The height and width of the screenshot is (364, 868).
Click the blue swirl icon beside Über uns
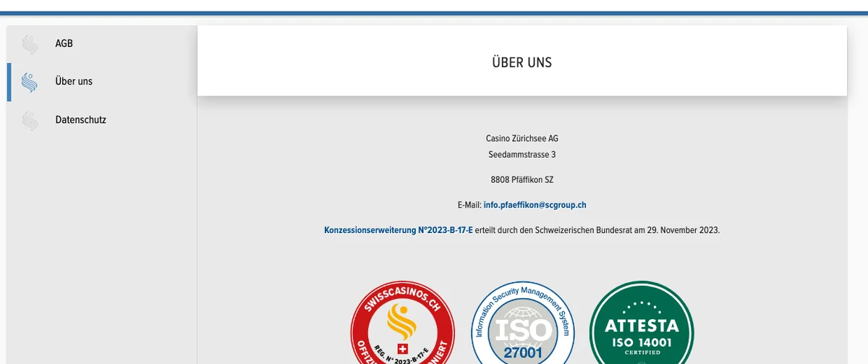(30, 82)
